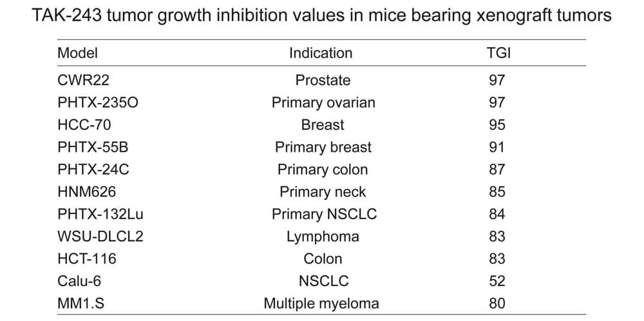The width and height of the screenshot is (644, 321).
Task: Click the Indication column header
Action: point(321,53)
